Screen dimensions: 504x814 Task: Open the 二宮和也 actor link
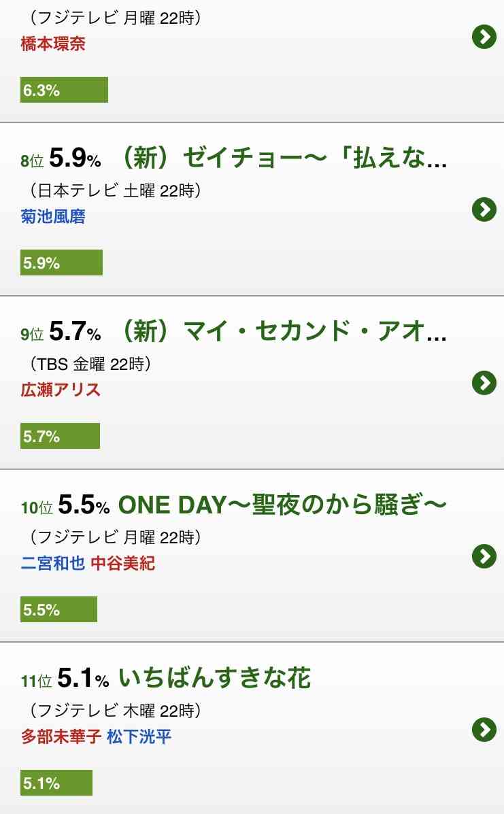pos(53,563)
